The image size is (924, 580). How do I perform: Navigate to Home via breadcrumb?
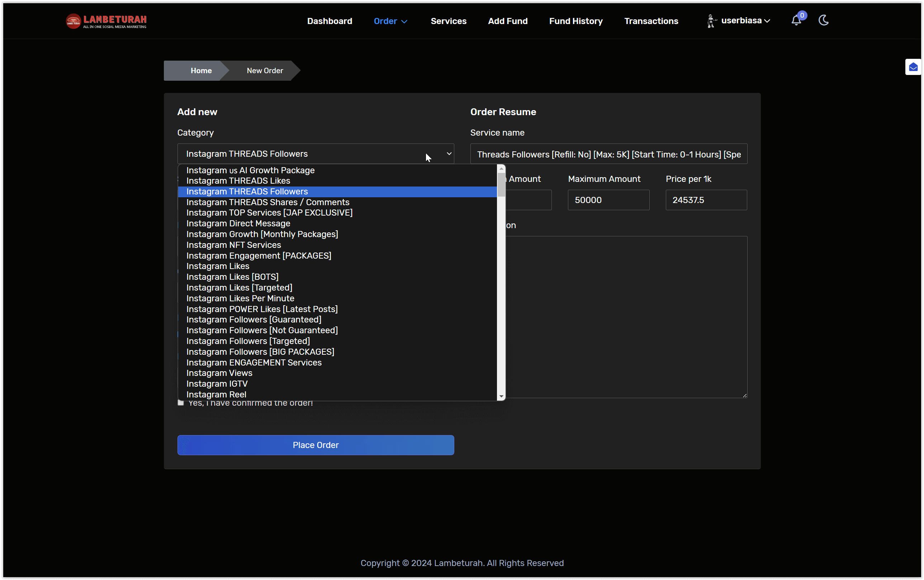click(x=201, y=70)
